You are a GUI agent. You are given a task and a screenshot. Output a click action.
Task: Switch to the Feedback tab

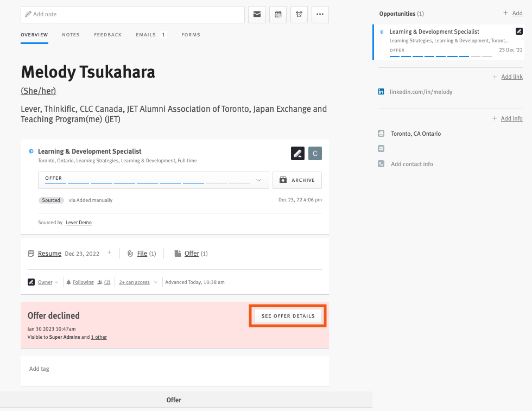pyautogui.click(x=107, y=34)
